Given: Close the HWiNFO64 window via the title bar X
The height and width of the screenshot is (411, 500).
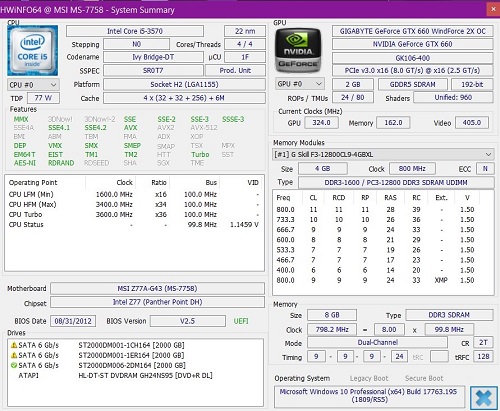Looking at the screenshot, I should tap(493, 9).
